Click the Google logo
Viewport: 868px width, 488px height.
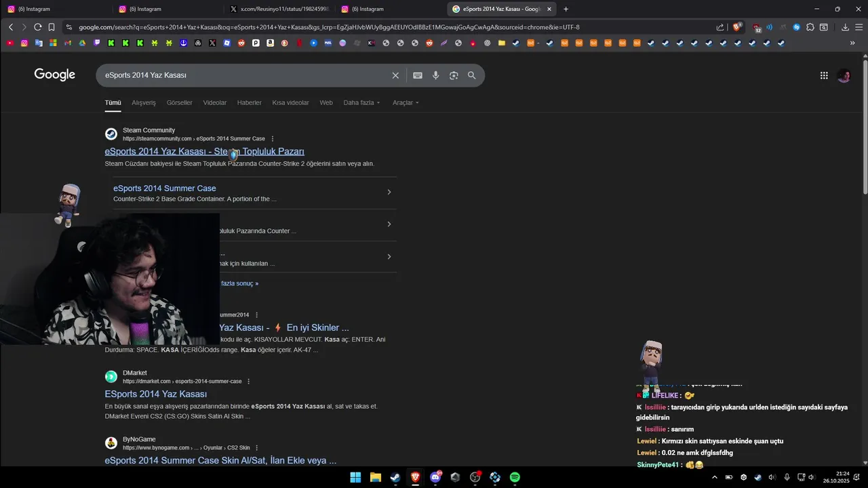coord(55,75)
